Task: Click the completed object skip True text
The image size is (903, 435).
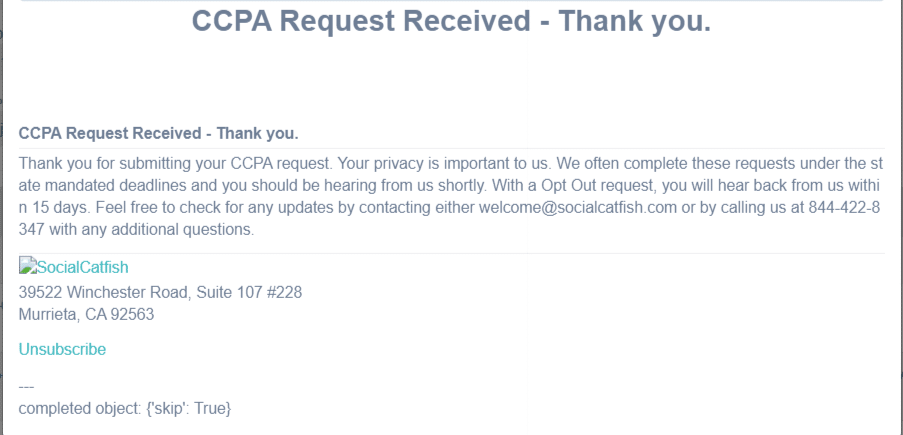Action: click(125, 409)
